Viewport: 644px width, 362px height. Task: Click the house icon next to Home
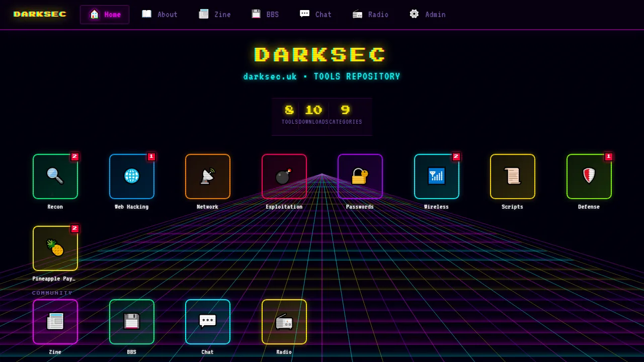click(95, 14)
